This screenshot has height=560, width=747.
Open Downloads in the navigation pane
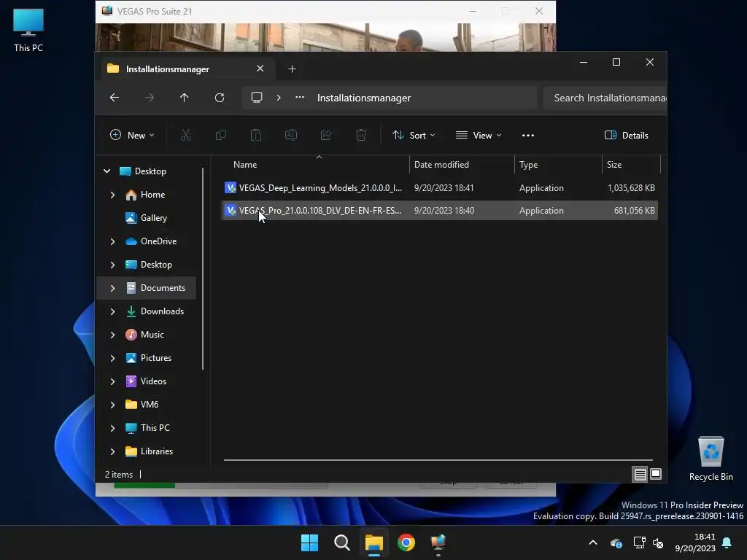click(162, 311)
